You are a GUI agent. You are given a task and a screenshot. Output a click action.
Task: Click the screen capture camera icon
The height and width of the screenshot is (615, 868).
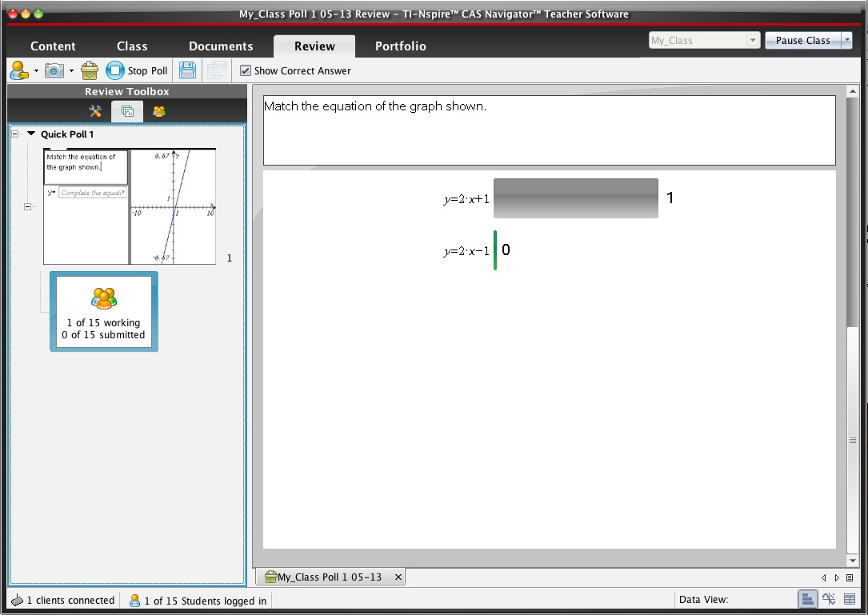[x=54, y=70]
